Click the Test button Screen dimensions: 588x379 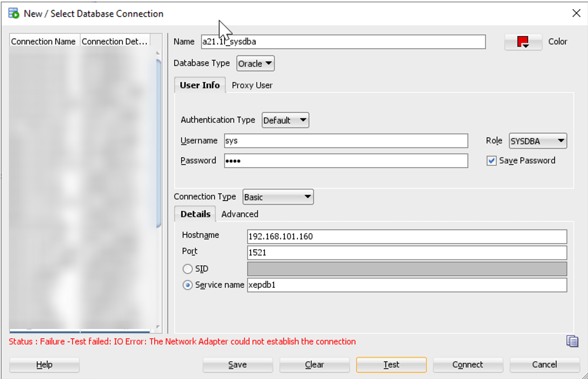[391, 364]
